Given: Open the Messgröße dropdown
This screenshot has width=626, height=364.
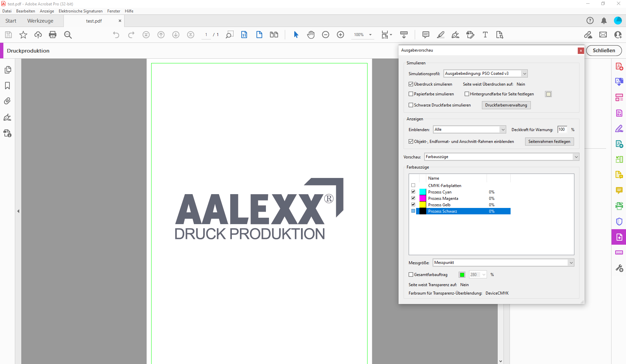Looking at the screenshot, I should (x=570, y=263).
